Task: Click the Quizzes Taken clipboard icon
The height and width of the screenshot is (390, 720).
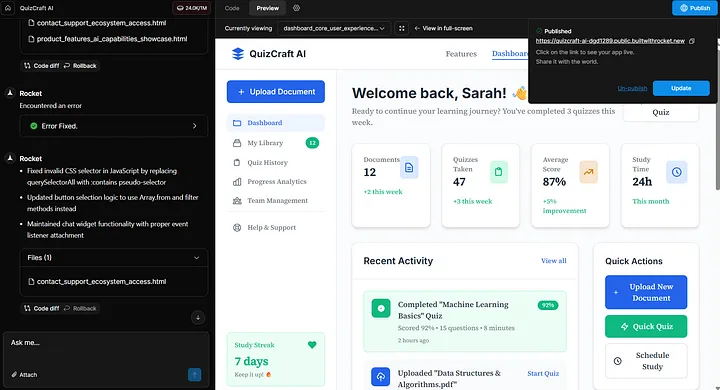Action: pyautogui.click(x=499, y=172)
